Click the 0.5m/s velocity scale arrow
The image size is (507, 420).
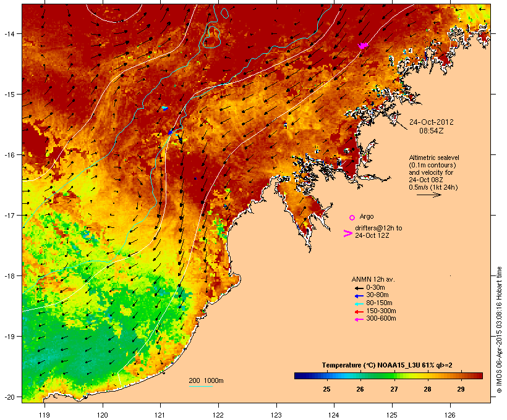(428, 195)
